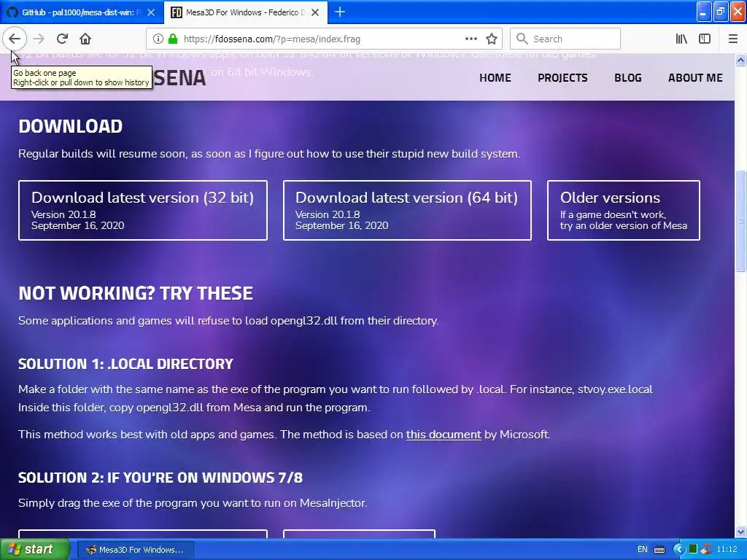
Task: Select Mesa3D For Windows taskbar button
Action: point(135,550)
